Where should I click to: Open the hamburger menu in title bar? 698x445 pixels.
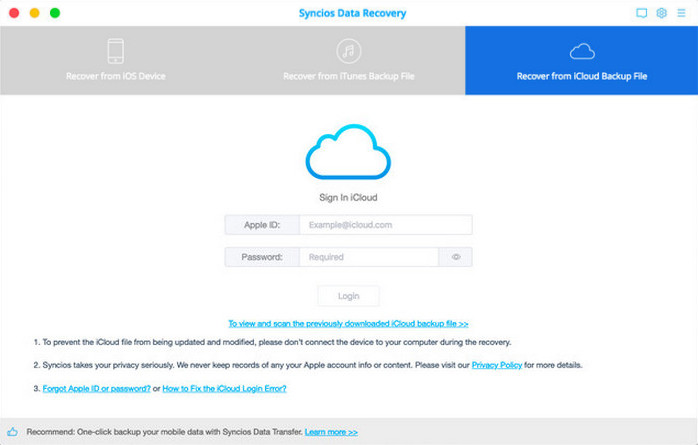[681, 13]
